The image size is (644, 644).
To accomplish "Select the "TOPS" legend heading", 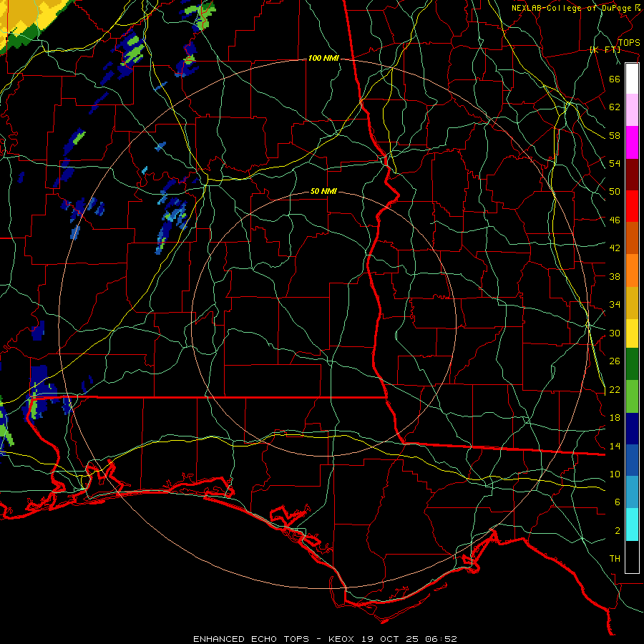I will [629, 43].
